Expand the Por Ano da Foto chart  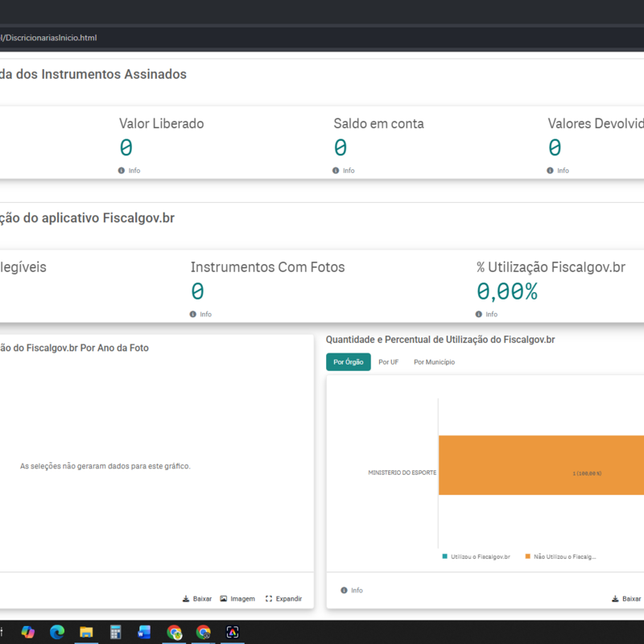(284, 599)
